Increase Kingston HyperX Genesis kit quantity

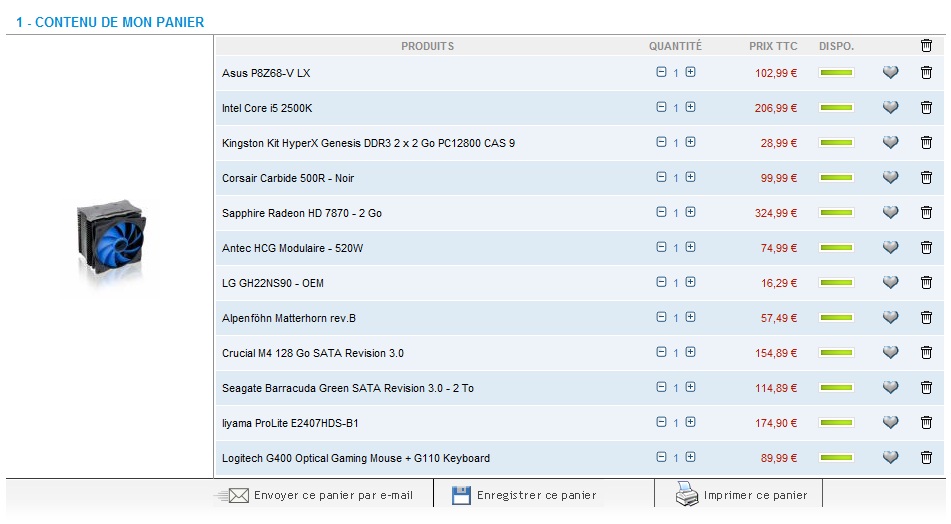click(x=690, y=142)
